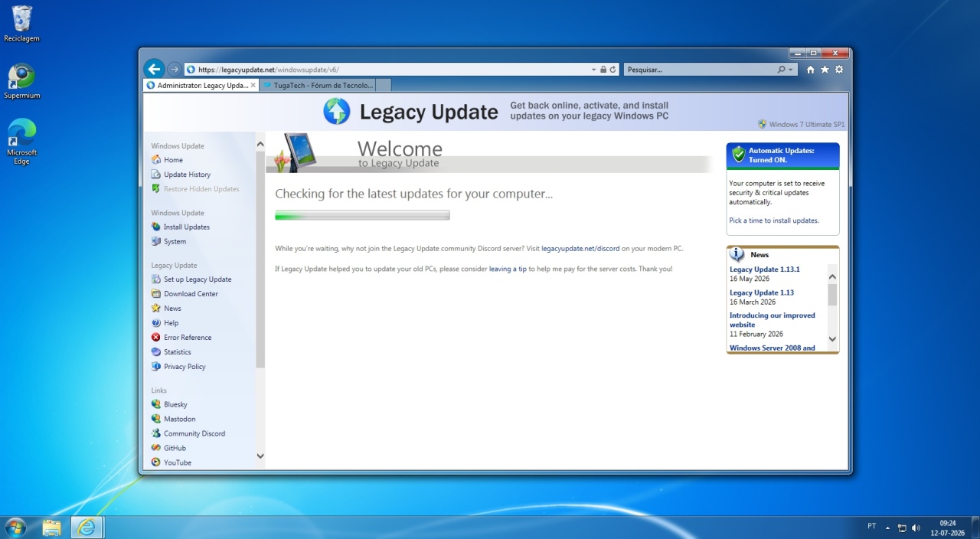Select the Reciclagem desktop icon
The width and height of the screenshot is (980, 539).
(21, 24)
